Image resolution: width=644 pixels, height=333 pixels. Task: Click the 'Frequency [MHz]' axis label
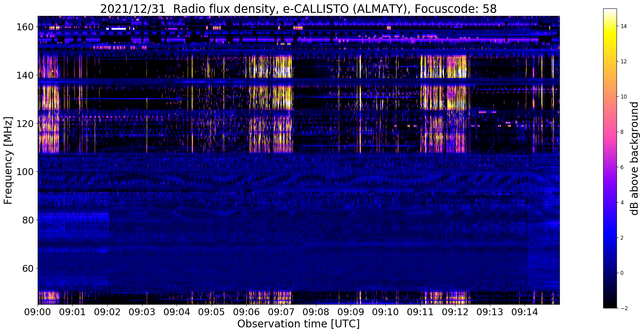(8, 160)
